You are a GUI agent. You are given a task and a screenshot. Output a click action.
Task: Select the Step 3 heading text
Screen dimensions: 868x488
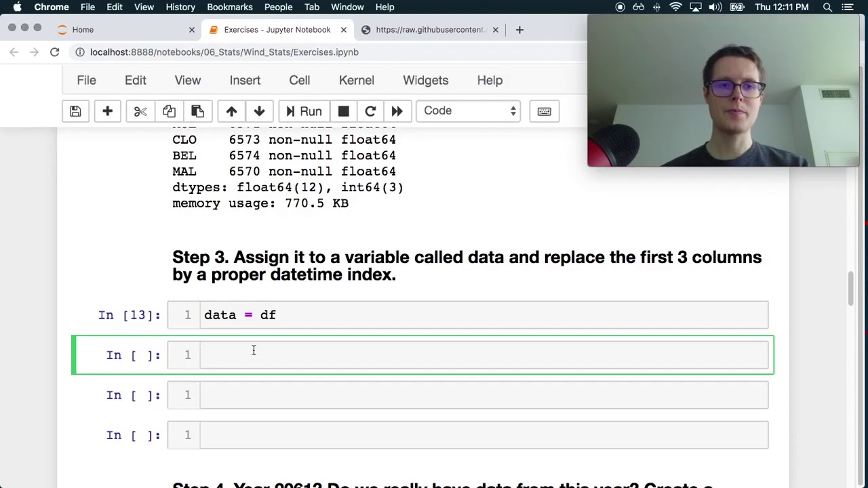pyautogui.click(x=467, y=266)
